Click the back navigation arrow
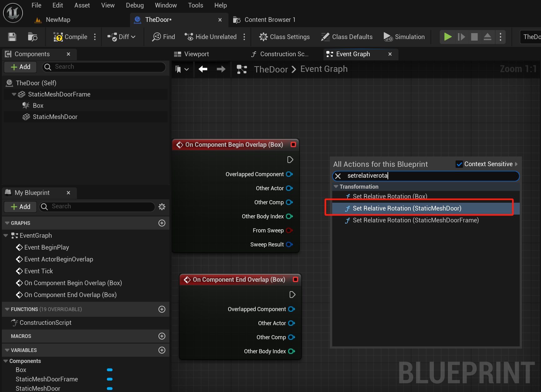The height and width of the screenshot is (392, 541). 203,69
